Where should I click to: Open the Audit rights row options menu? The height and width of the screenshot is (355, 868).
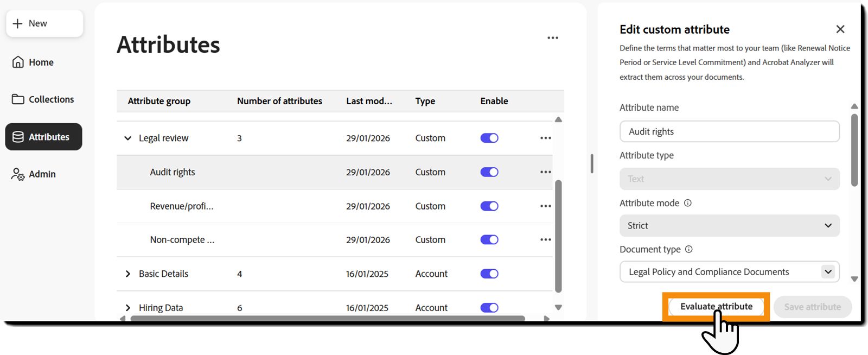[546, 172]
